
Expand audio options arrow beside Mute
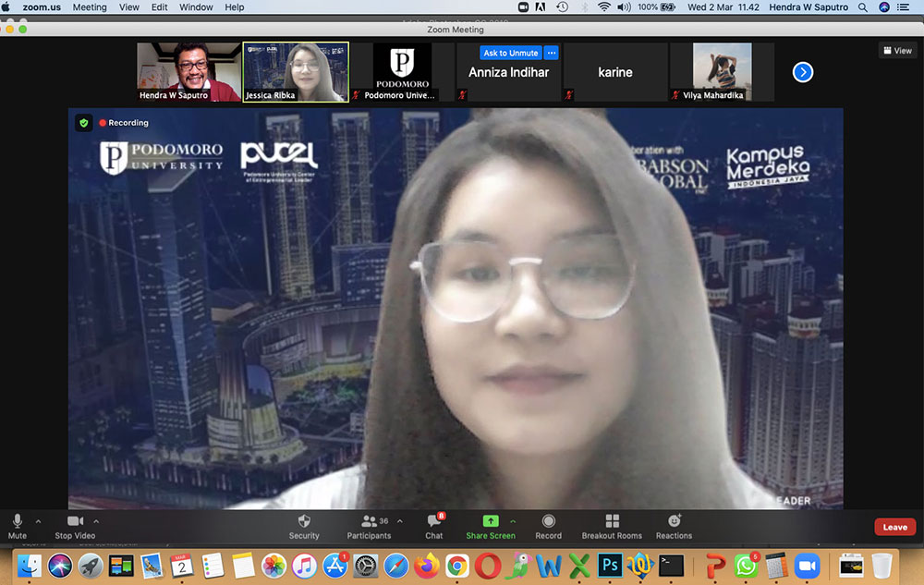[x=38, y=520]
